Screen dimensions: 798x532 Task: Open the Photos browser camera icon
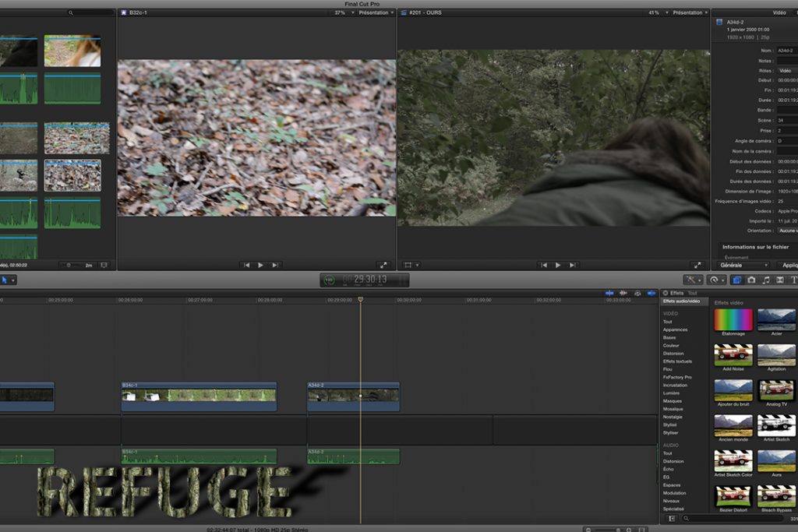click(x=750, y=280)
